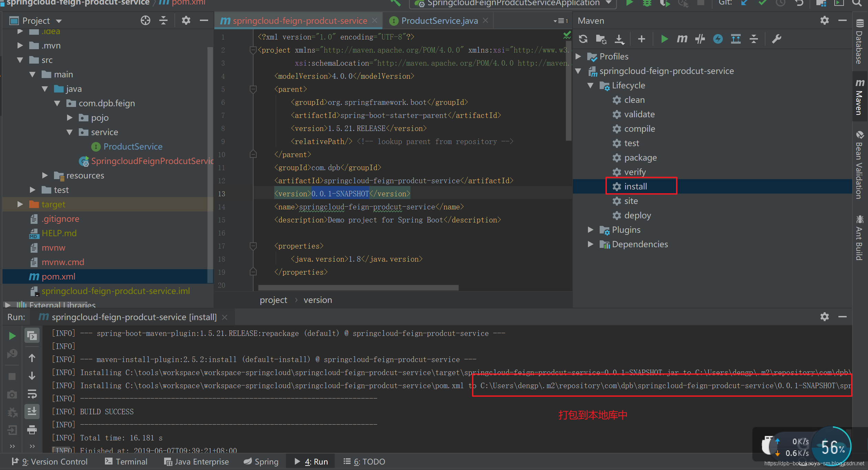868x470 pixels.
Task: Select install lifecycle goal
Action: (x=635, y=186)
